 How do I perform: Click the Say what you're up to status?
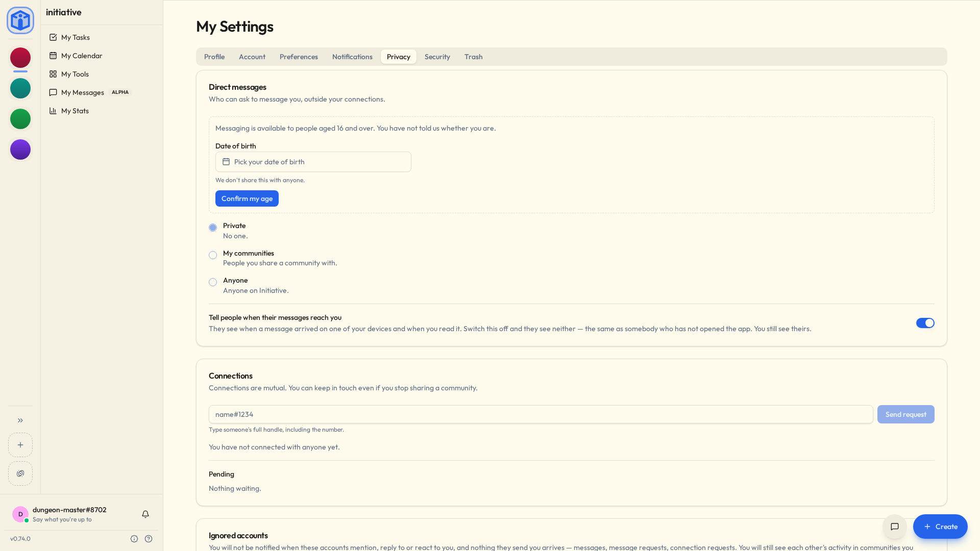tap(62, 519)
